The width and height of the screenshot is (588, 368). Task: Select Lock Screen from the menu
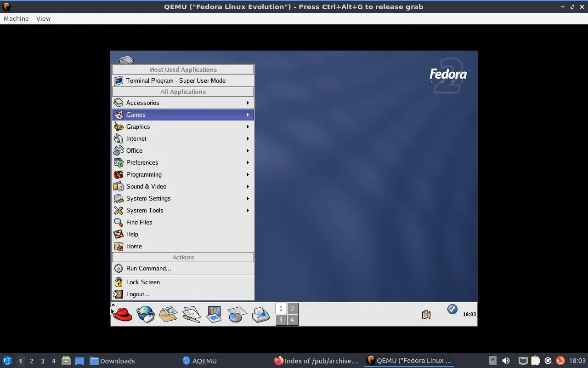tap(183, 282)
